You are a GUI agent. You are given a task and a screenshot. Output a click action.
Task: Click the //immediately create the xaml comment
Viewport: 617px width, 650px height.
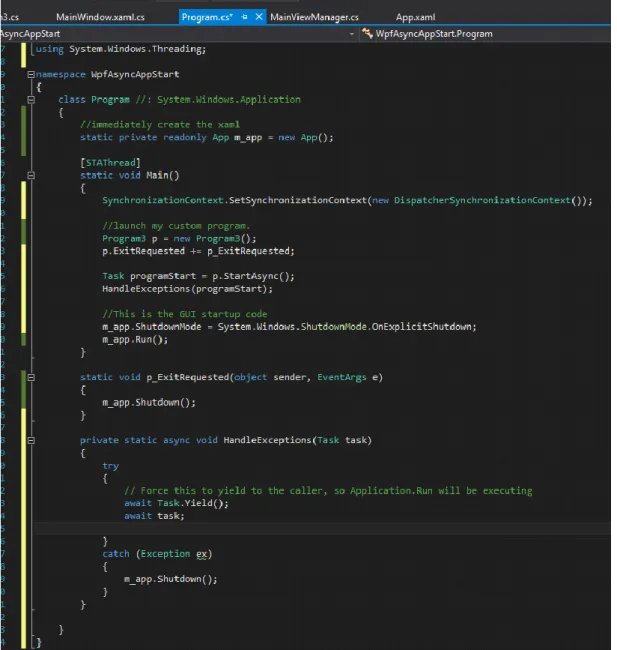click(x=160, y=125)
